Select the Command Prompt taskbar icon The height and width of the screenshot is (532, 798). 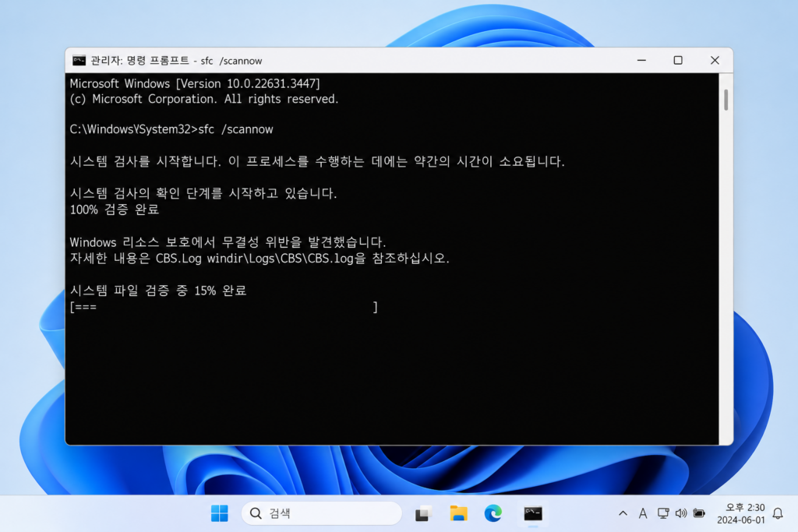pos(533,513)
